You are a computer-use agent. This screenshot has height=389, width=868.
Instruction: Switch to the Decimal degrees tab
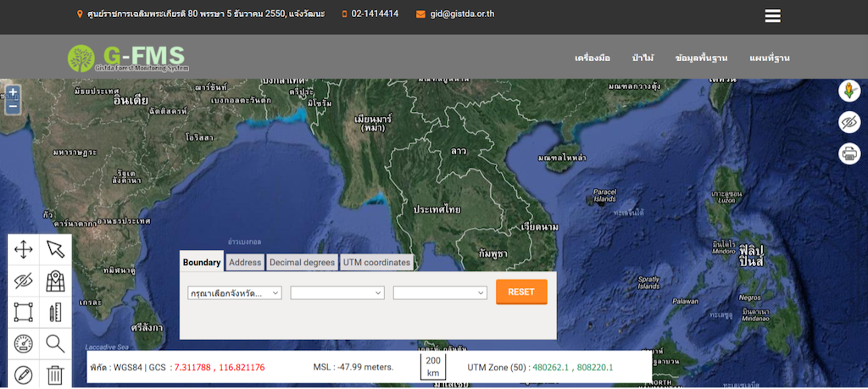[x=303, y=263]
